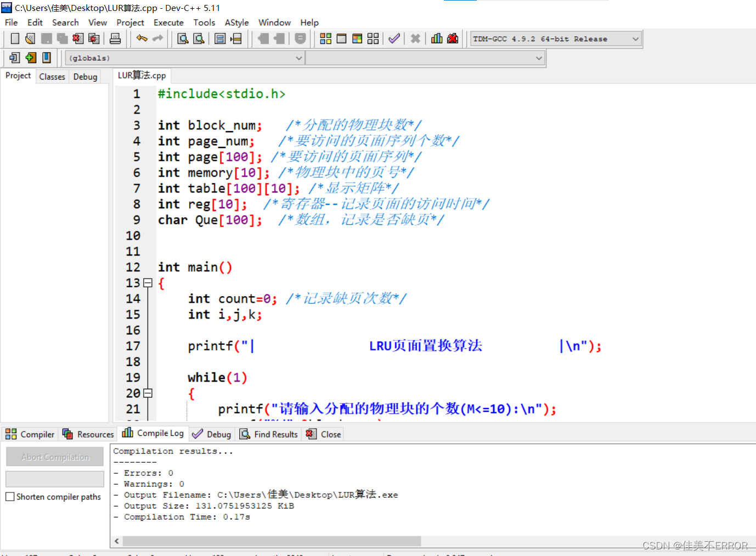Screen dimensions: 756x556
Task: Click the green plus Toggle Bookmark icon
Action: 31,57
